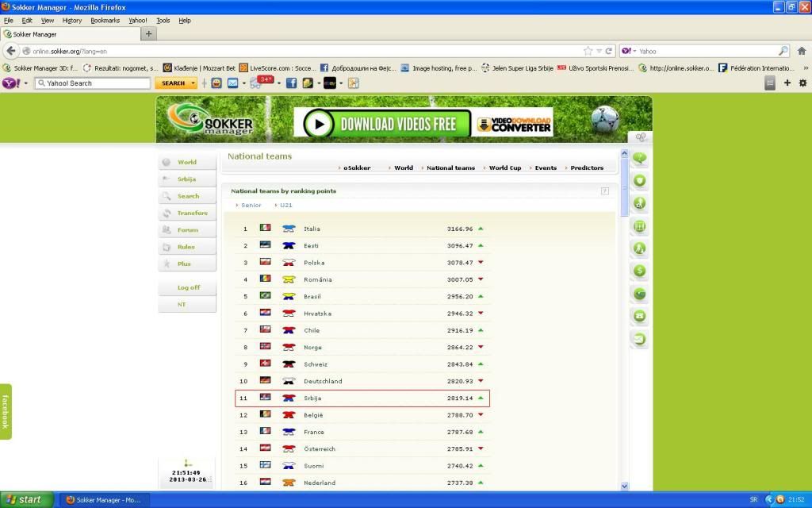Image resolution: width=812 pixels, height=508 pixels.
Task: Click the search magnifier in Yahoo search box
Action: tap(783, 51)
